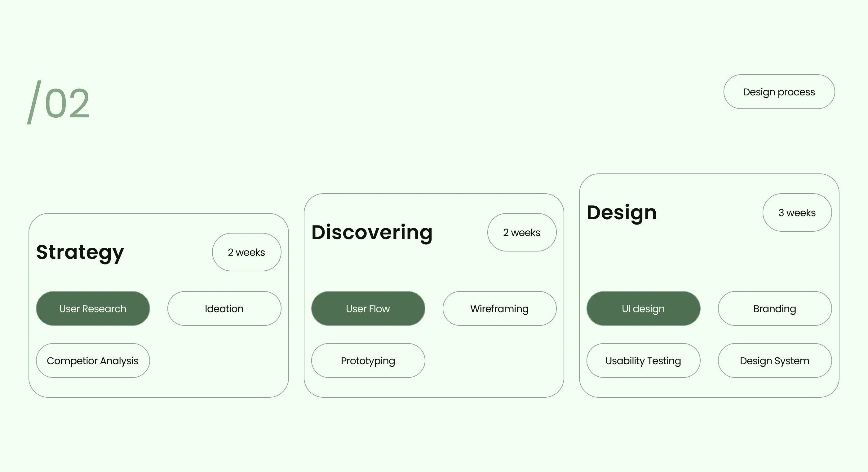Image resolution: width=868 pixels, height=472 pixels.
Task: Select the Wireframing pill
Action: click(499, 308)
